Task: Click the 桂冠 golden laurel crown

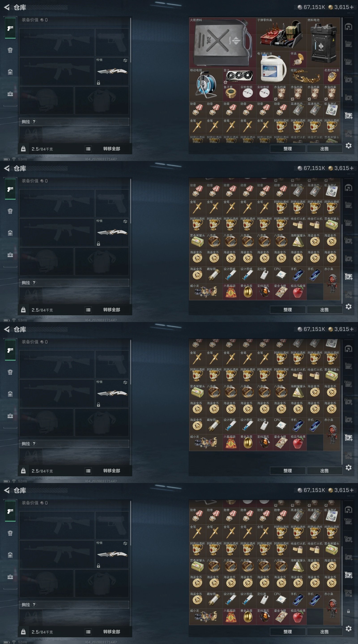Action: (307, 76)
